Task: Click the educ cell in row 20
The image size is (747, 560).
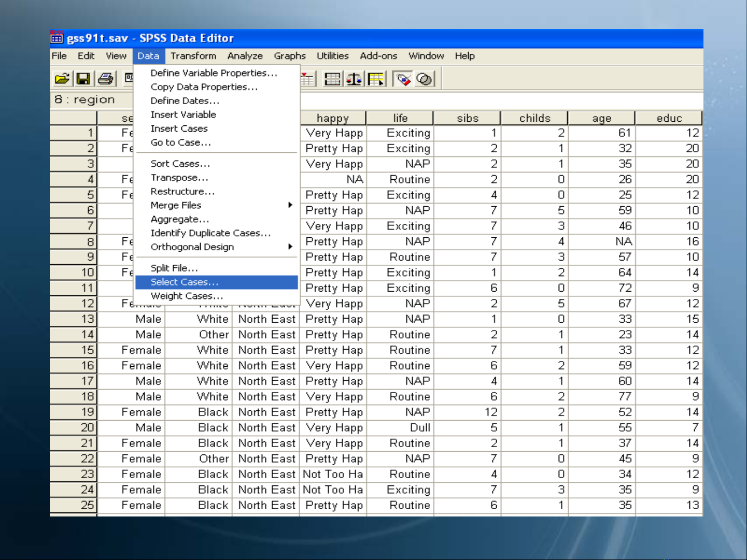Action: pyautogui.click(x=669, y=428)
